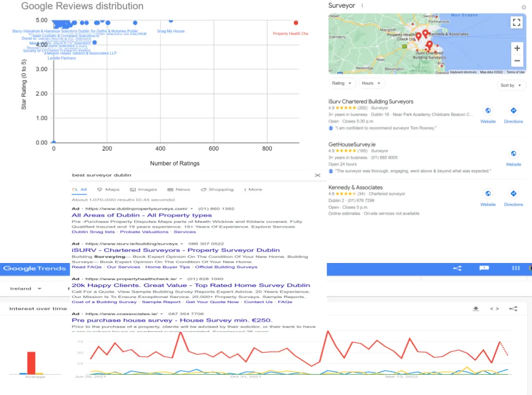532x395 pixels.
Task: Click the Home Buyer Tips sitelink
Action: (x=167, y=267)
